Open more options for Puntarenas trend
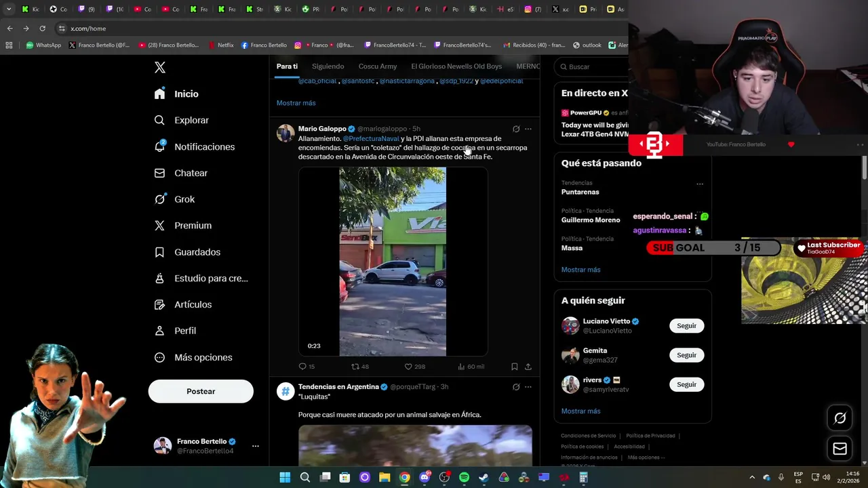The image size is (868, 488). point(700,184)
